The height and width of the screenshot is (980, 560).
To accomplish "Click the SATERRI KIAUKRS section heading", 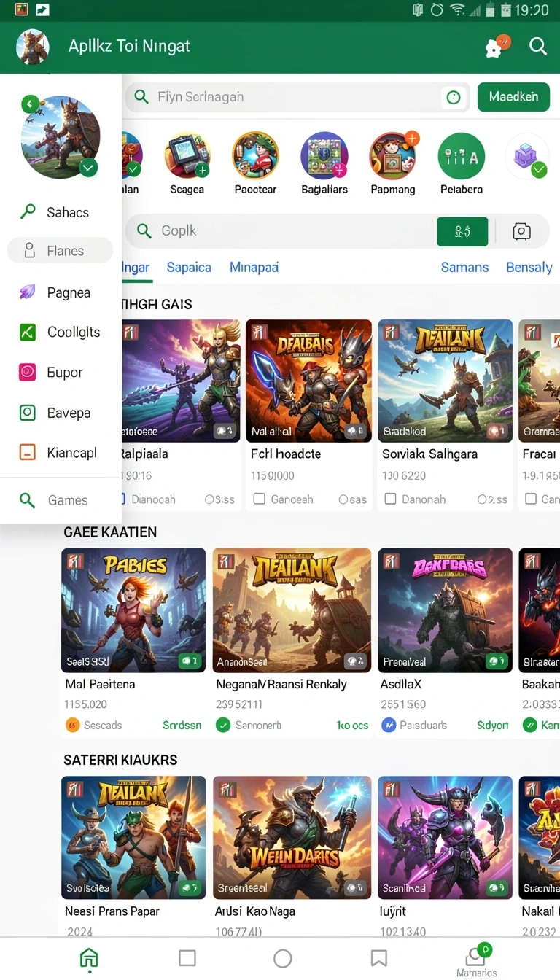I will pos(120,760).
